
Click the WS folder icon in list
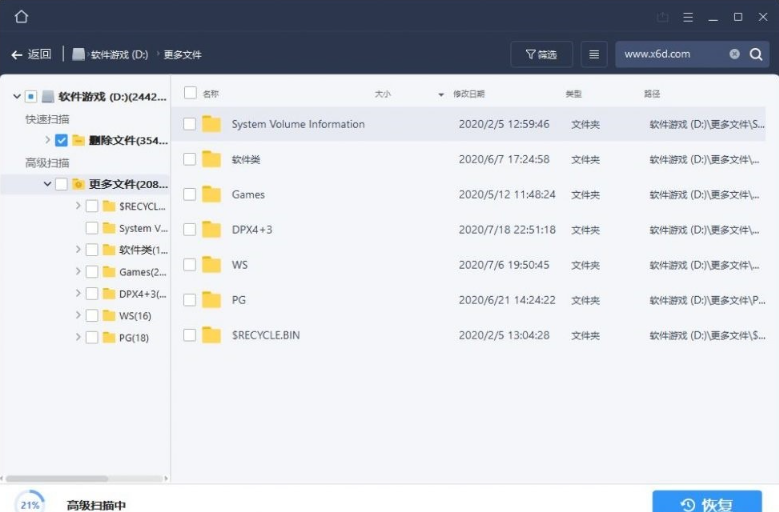211,265
